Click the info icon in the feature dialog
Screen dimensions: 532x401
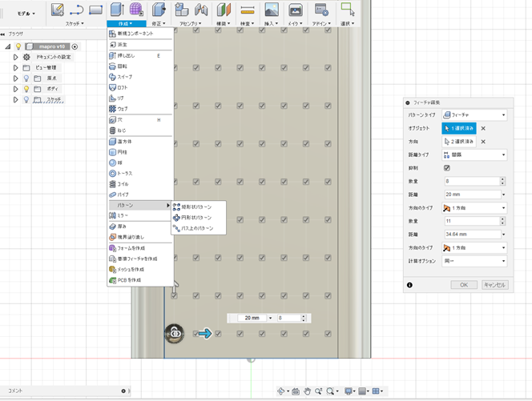pos(409,285)
